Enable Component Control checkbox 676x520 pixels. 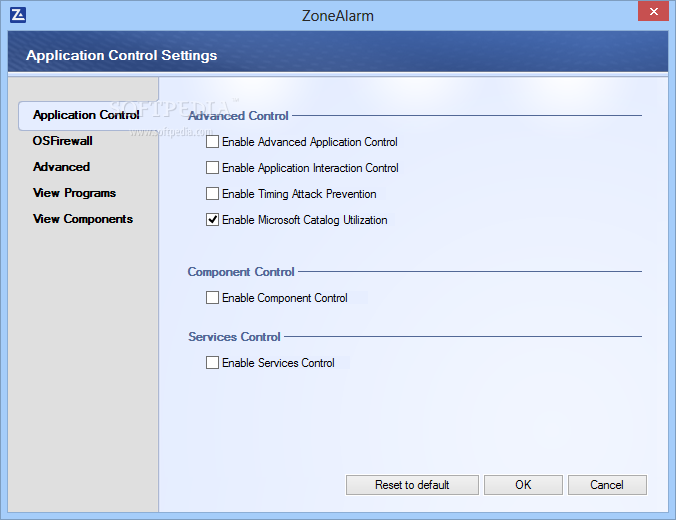pos(212,298)
